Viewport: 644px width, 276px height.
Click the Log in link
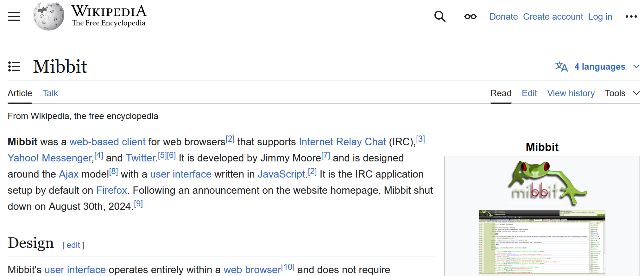point(600,16)
